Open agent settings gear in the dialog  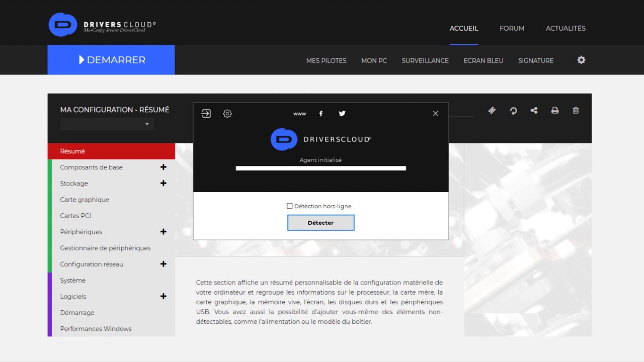click(x=227, y=114)
